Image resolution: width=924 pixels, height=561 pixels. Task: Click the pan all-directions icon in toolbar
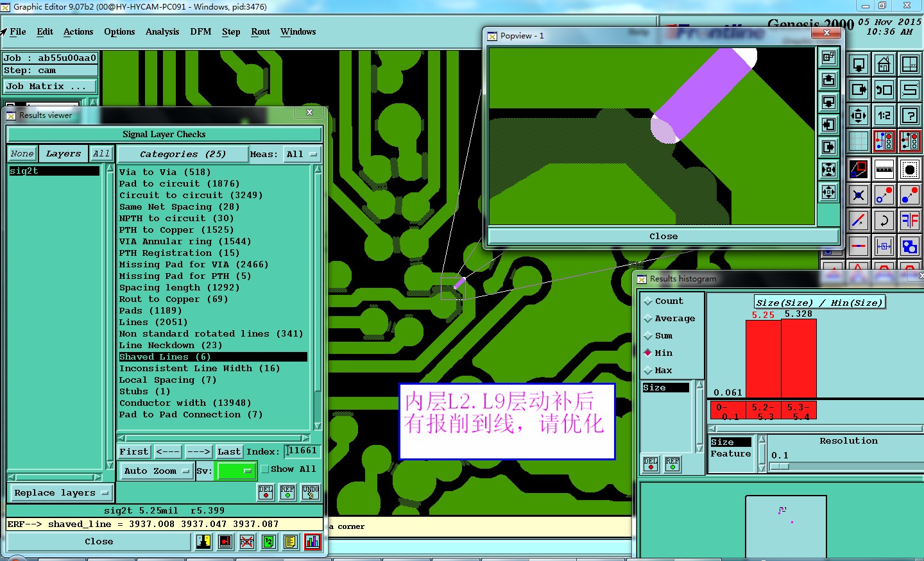pyautogui.click(x=859, y=115)
